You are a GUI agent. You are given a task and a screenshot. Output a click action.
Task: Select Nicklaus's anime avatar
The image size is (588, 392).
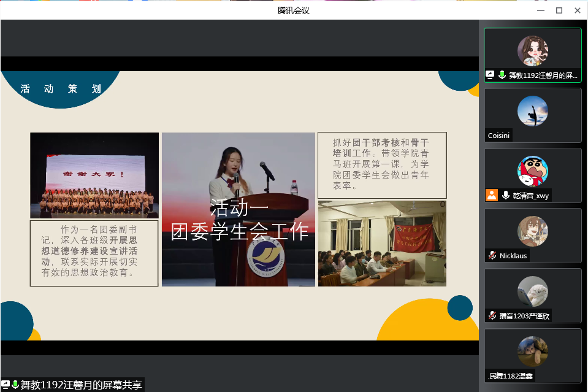coord(532,231)
